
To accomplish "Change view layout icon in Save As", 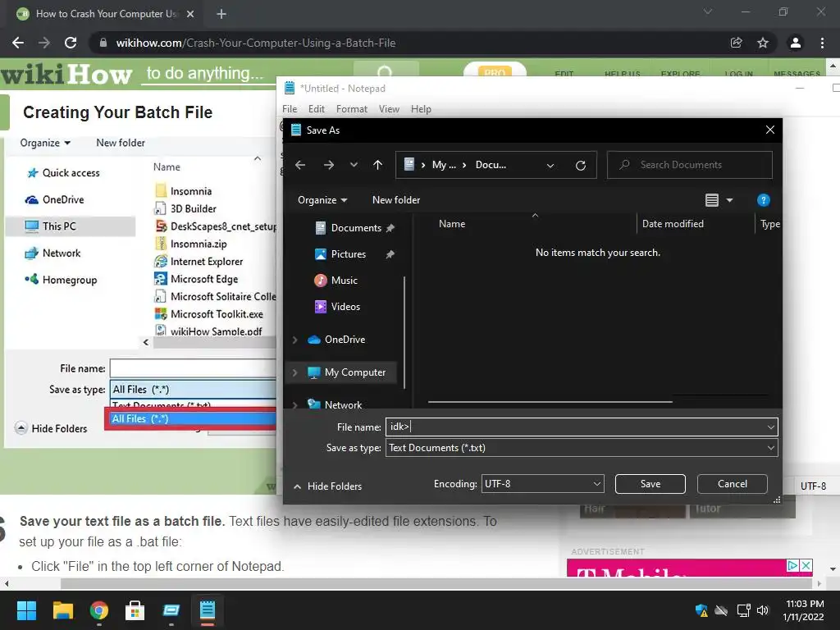I will pyautogui.click(x=711, y=200).
